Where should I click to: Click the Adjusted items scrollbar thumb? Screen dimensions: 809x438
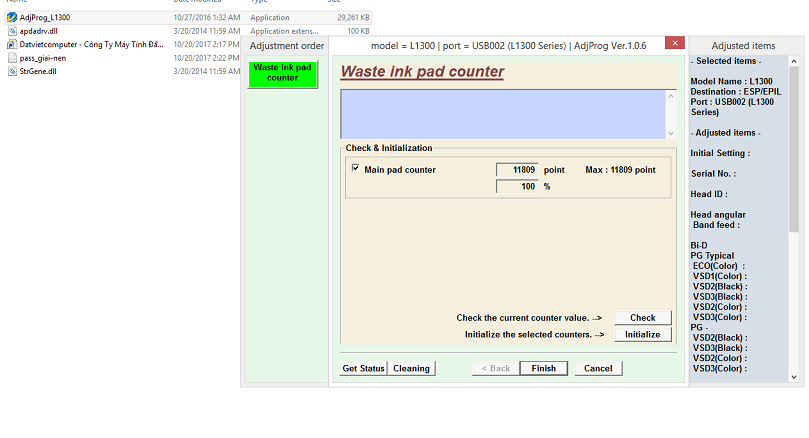[794, 150]
